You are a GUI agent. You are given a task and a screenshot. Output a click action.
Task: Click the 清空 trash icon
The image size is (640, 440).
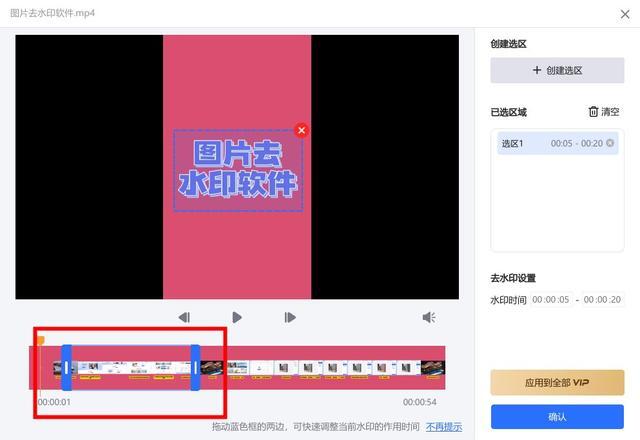pyautogui.click(x=593, y=111)
